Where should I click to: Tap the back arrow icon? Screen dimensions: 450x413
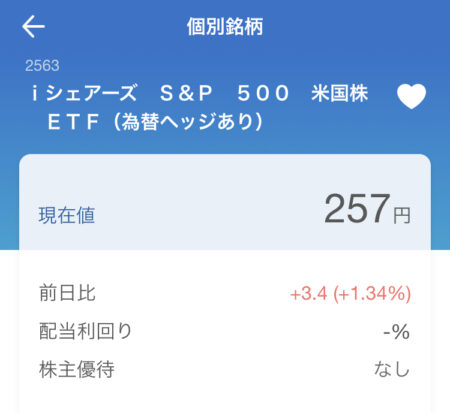click(33, 26)
